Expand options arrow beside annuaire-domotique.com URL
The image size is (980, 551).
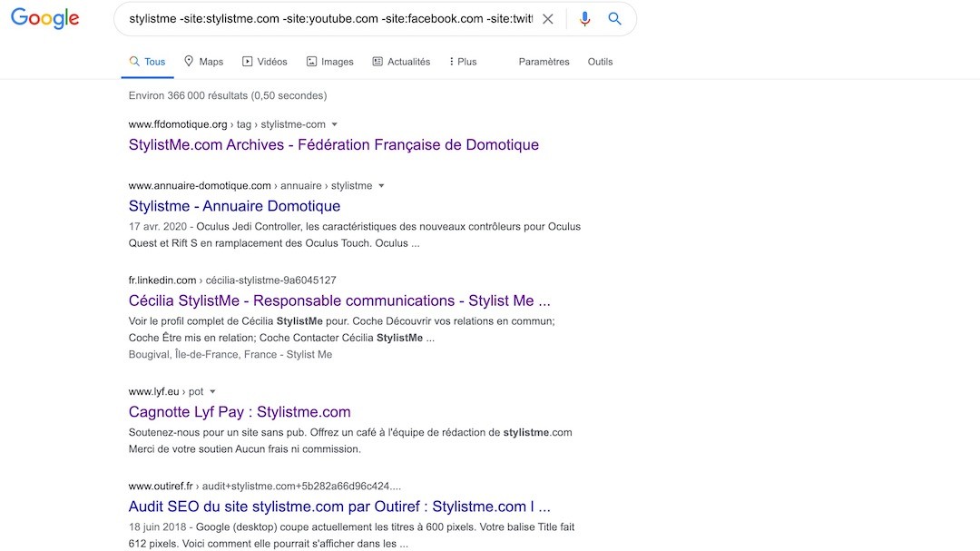click(x=381, y=186)
